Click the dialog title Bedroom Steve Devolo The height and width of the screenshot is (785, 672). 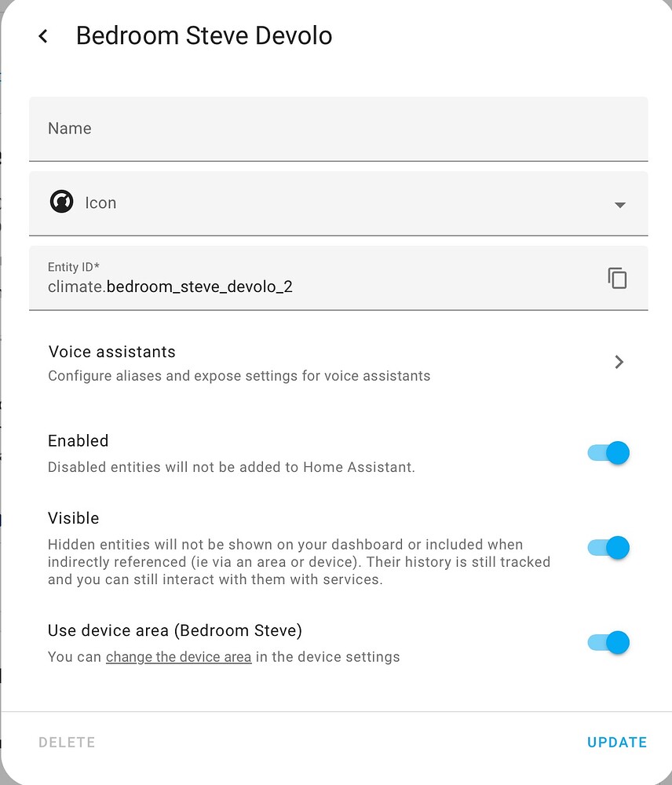(203, 35)
